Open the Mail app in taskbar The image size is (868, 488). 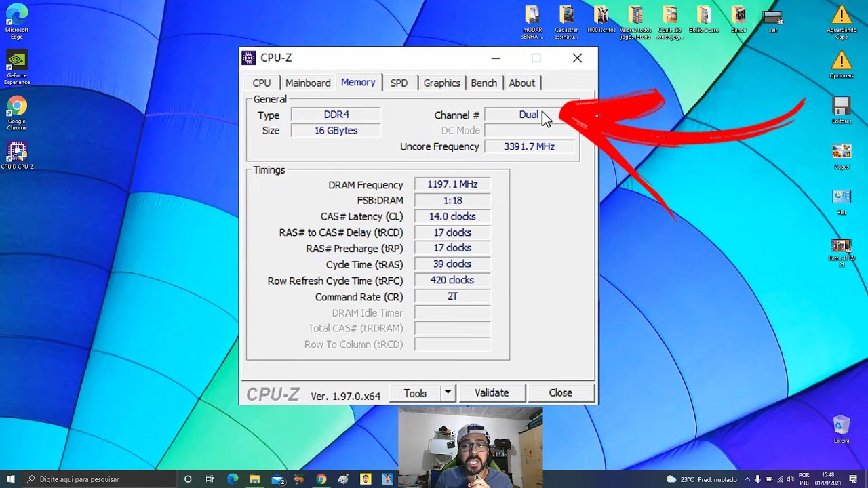tap(278, 479)
